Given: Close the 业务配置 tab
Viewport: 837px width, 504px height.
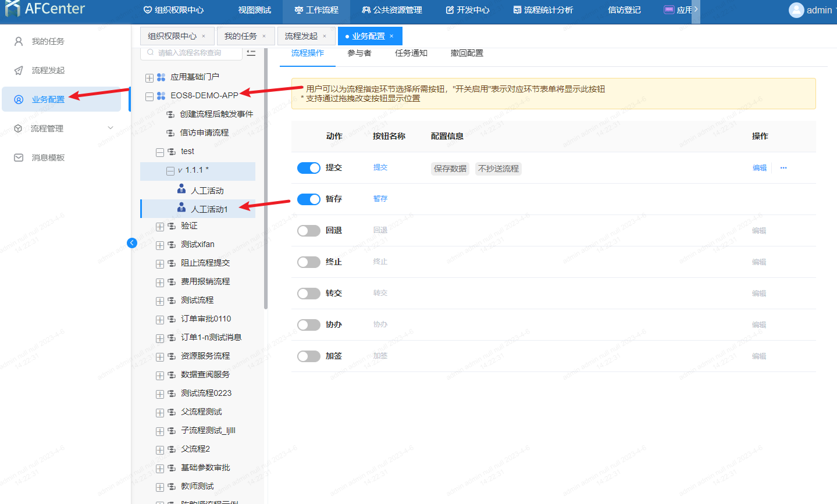Looking at the screenshot, I should click(391, 36).
